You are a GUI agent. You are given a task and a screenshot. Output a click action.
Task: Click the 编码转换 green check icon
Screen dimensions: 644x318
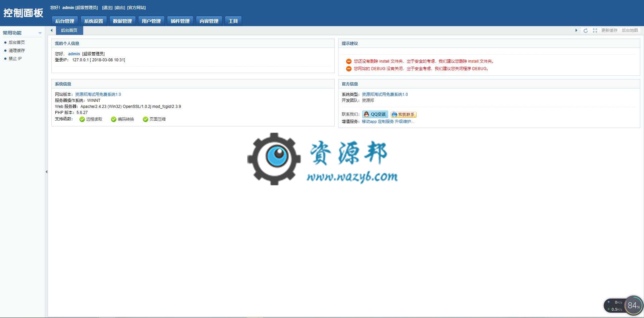tap(114, 119)
